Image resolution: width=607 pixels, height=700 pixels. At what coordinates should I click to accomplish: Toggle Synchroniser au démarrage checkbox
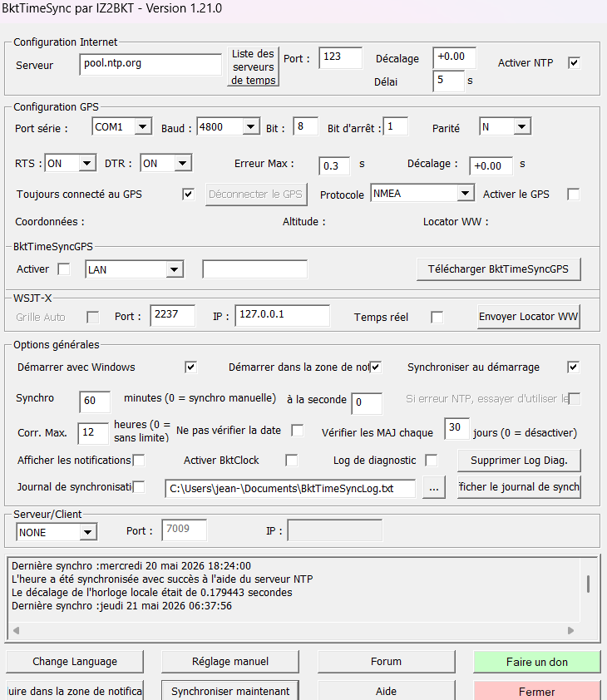tap(574, 367)
